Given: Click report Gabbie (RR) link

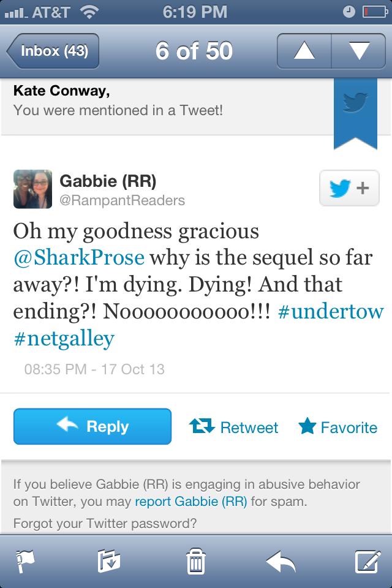Looking at the screenshot, I should pyautogui.click(x=191, y=502).
